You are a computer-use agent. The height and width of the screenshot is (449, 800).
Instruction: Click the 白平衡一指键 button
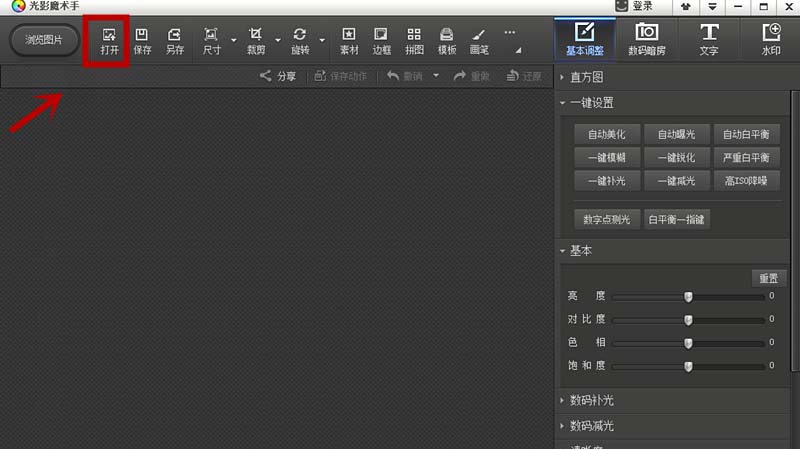pyautogui.click(x=677, y=219)
